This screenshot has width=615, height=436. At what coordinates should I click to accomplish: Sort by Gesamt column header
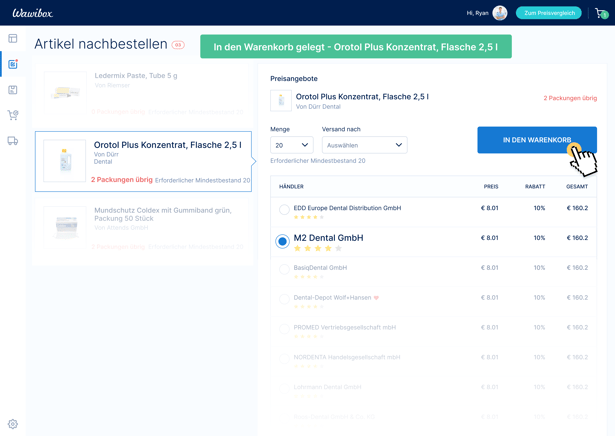point(577,187)
